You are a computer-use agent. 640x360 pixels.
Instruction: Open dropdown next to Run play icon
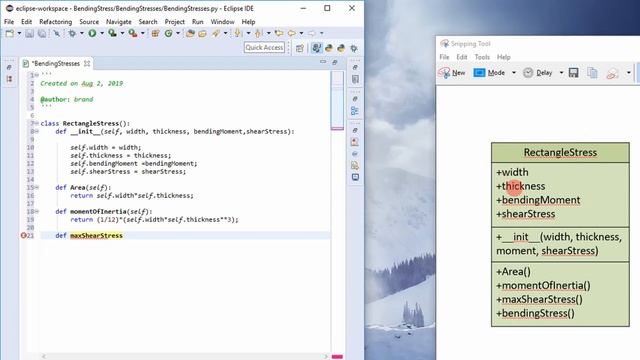(x=102, y=33)
